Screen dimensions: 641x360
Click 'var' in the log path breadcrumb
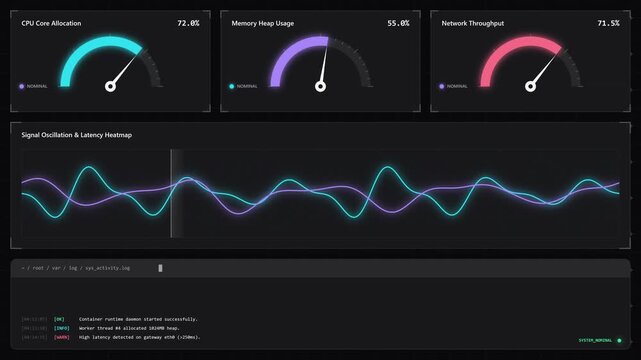click(x=56, y=268)
